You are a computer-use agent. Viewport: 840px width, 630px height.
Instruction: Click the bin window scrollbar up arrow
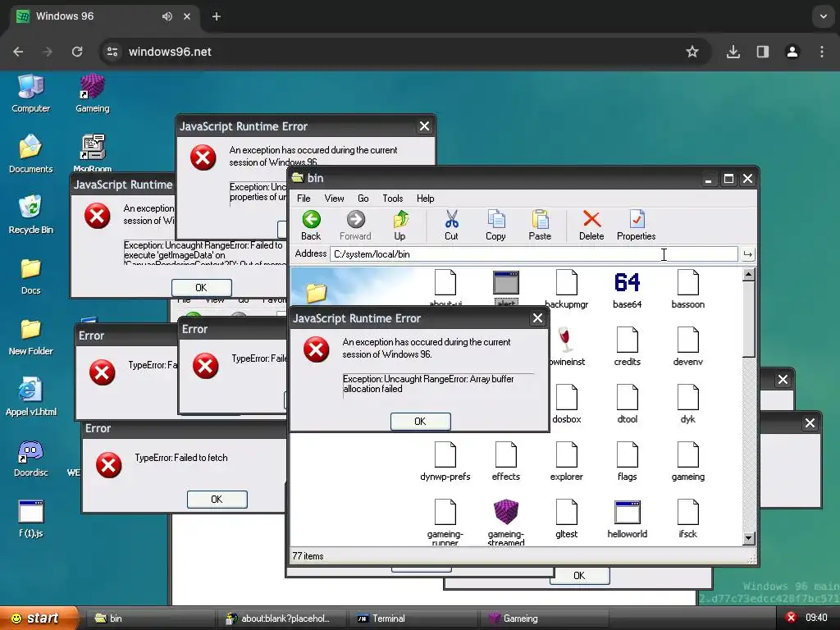749,275
